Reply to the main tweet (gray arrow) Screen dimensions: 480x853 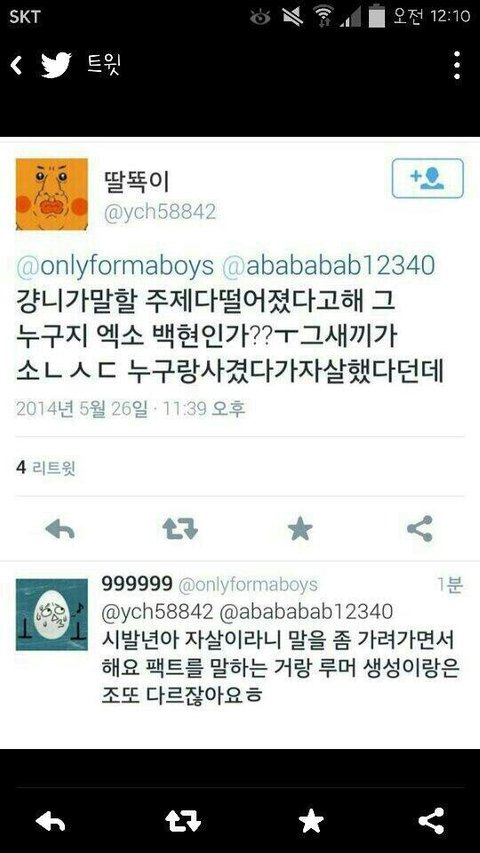pos(59,528)
